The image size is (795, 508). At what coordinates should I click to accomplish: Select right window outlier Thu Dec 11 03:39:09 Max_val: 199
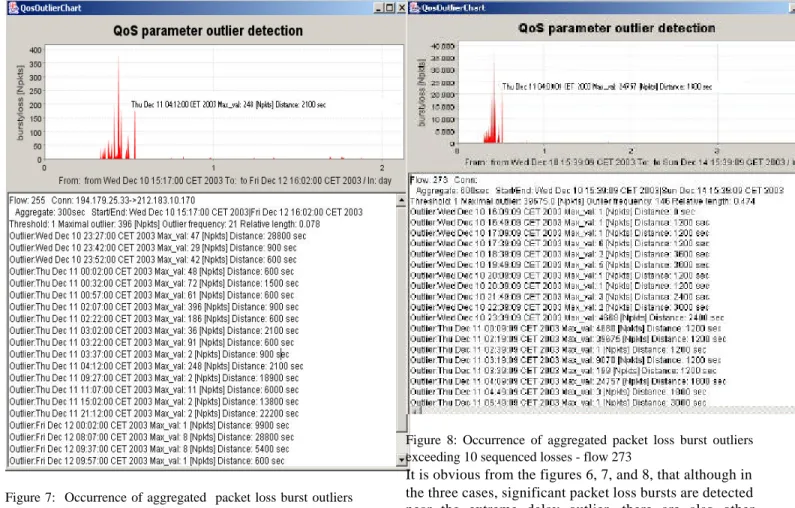click(x=563, y=371)
